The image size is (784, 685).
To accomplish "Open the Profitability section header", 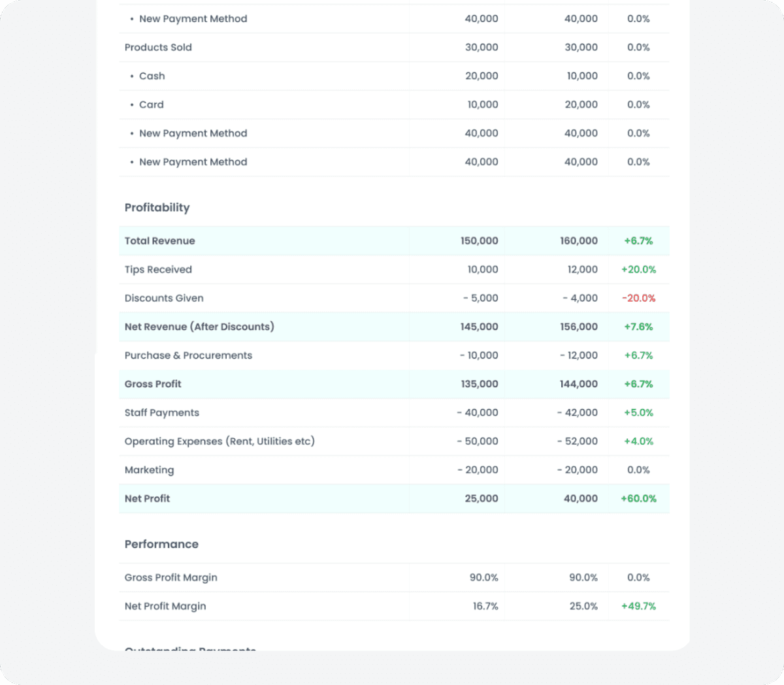I will click(x=157, y=207).
